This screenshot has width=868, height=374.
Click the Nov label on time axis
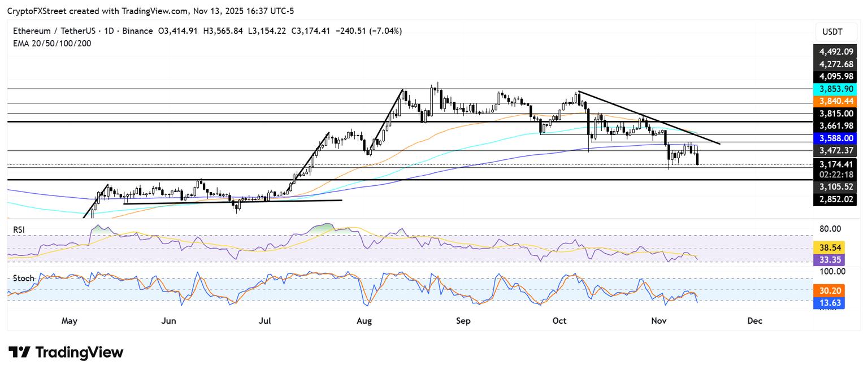(x=658, y=321)
